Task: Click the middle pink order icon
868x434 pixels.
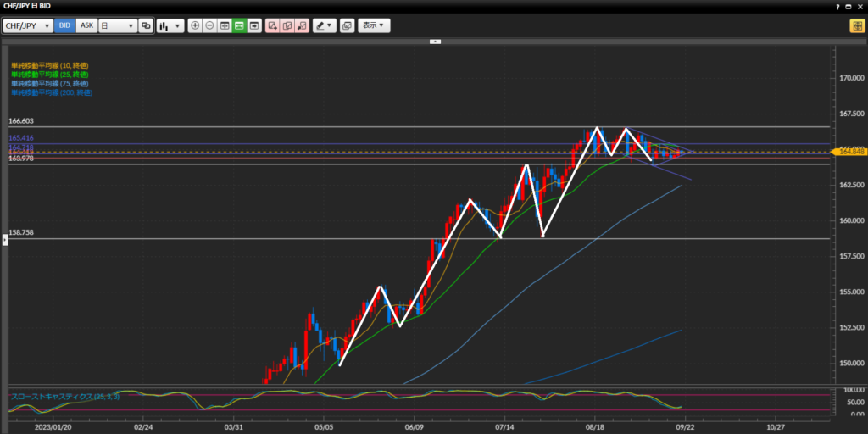Action: [287, 25]
